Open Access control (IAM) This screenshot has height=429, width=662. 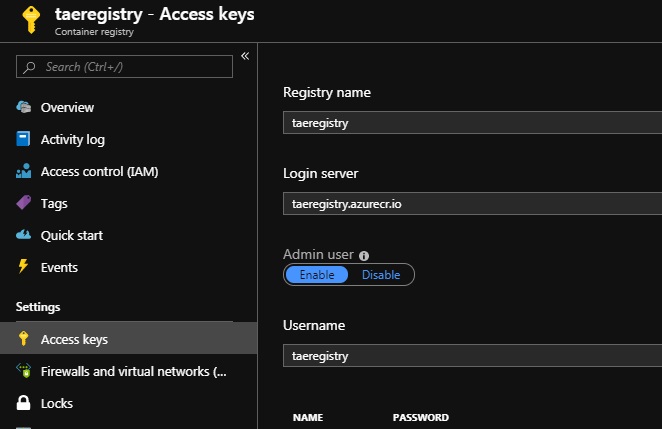(99, 172)
